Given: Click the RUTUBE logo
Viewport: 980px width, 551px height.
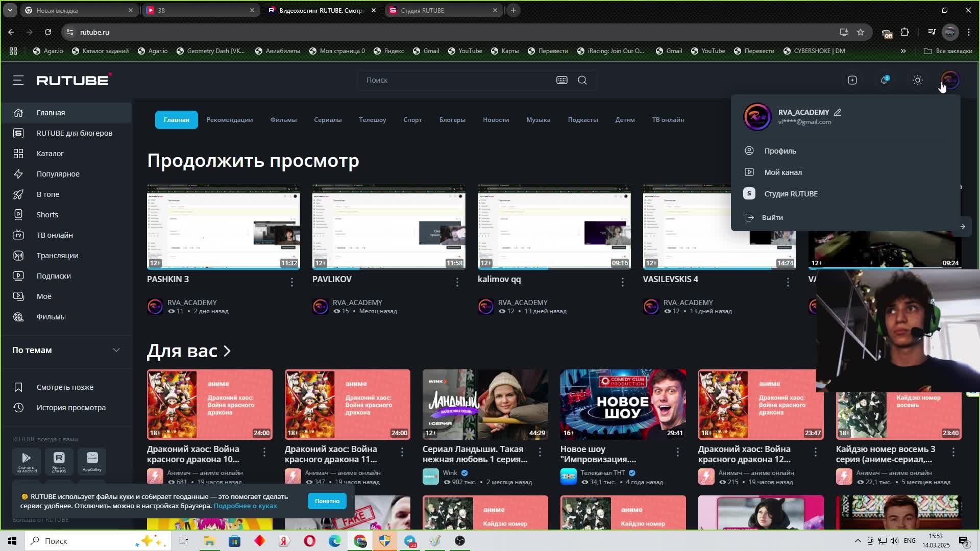Looking at the screenshot, I should [74, 80].
